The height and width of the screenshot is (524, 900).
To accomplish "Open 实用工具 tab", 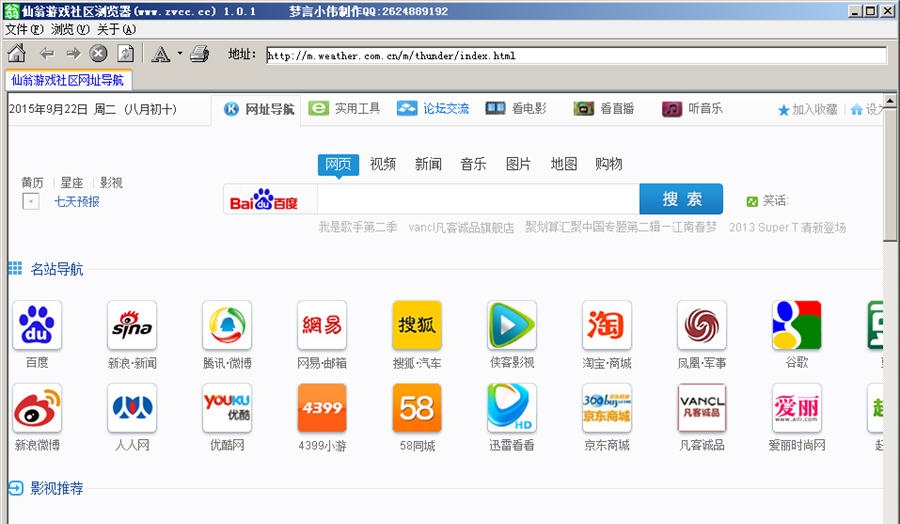I will [x=344, y=108].
